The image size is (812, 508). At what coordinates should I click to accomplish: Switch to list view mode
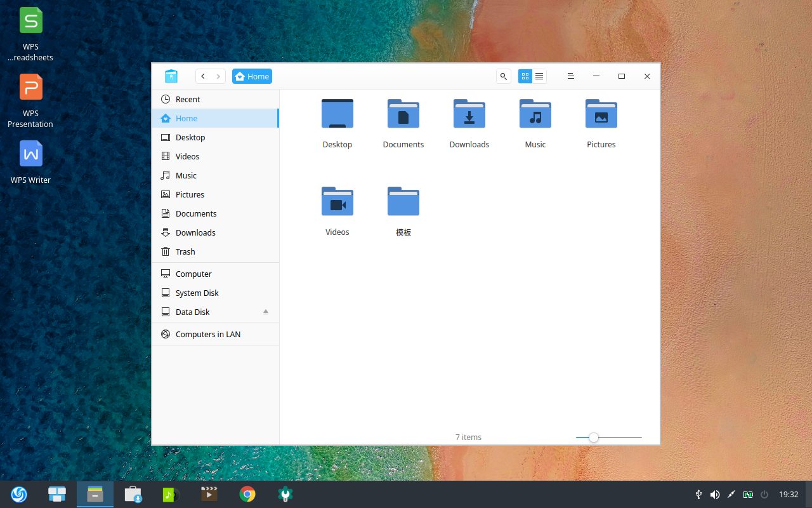(539, 76)
